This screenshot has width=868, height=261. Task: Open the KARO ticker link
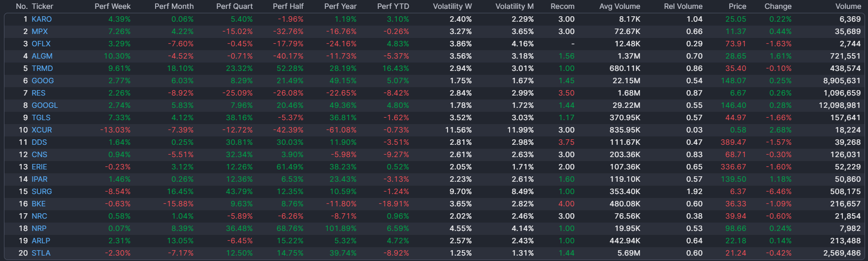point(41,19)
